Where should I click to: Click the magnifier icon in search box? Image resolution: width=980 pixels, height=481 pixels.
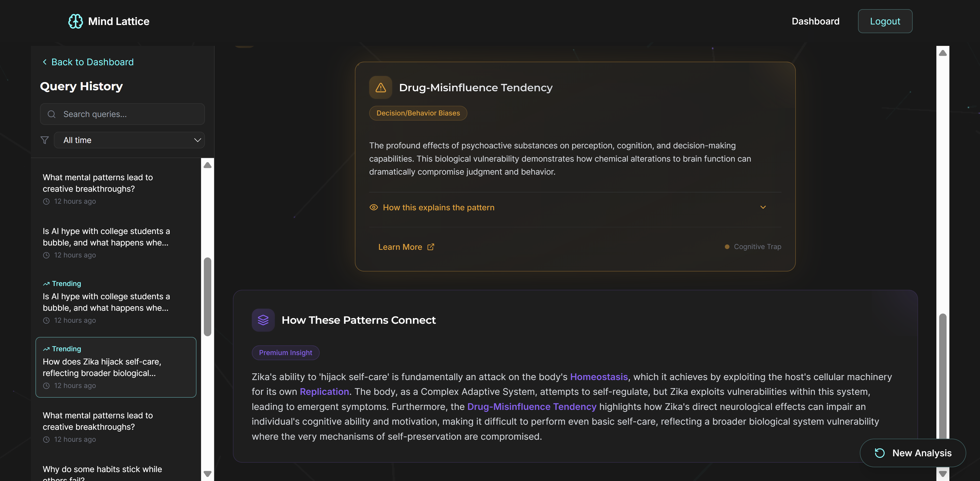pyautogui.click(x=52, y=114)
